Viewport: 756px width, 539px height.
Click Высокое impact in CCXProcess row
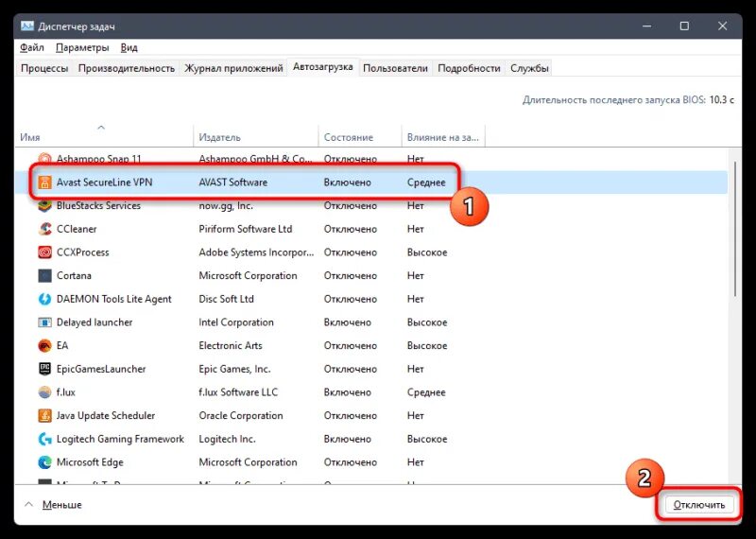click(x=427, y=252)
